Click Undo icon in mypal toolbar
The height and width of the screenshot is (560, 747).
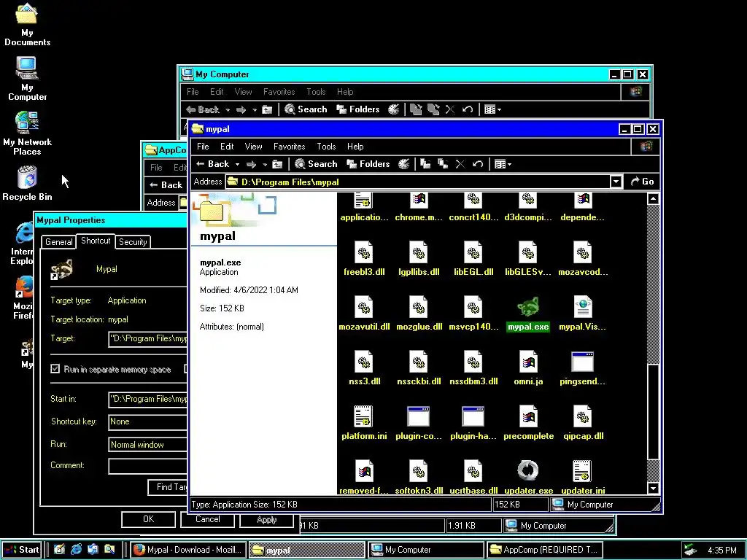tap(478, 164)
